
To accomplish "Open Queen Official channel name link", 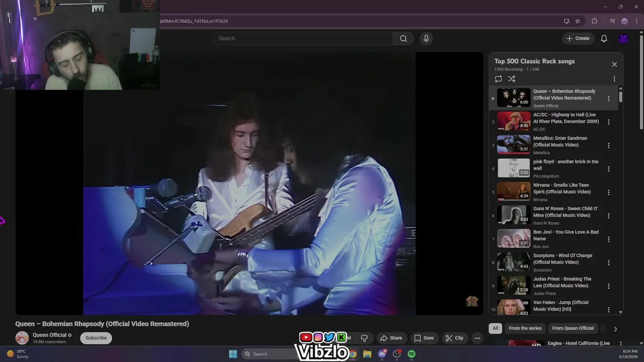I will point(49,335).
